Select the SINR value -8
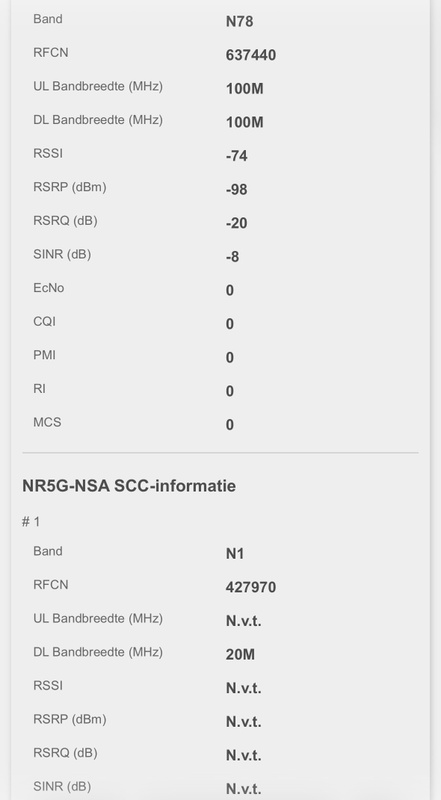The height and width of the screenshot is (800, 441). [x=232, y=257]
